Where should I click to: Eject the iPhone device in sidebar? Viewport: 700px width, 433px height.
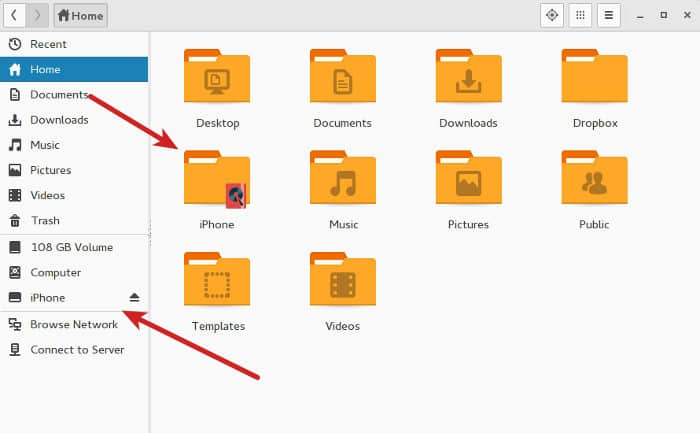point(134,297)
